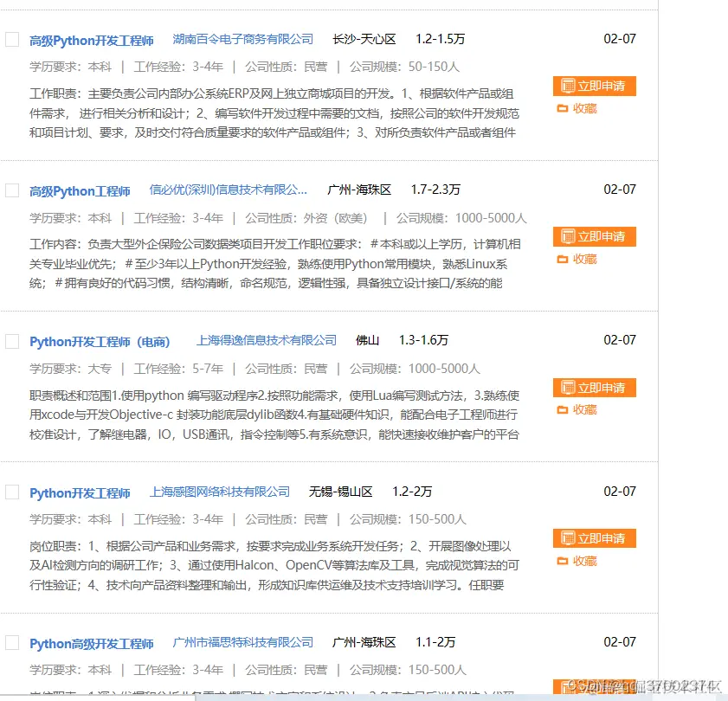This screenshot has height=701, width=728.
Task: Visit company 湖南百令电子商务有限公司
Action: (x=243, y=39)
